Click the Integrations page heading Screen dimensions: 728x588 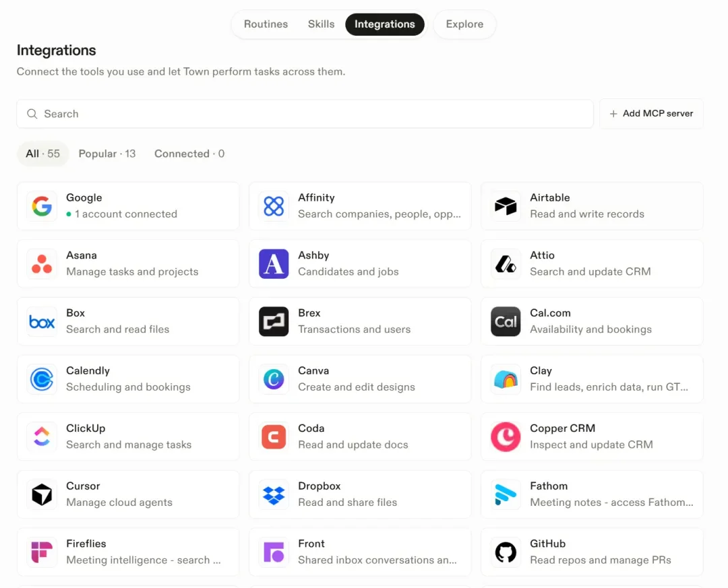tap(56, 50)
